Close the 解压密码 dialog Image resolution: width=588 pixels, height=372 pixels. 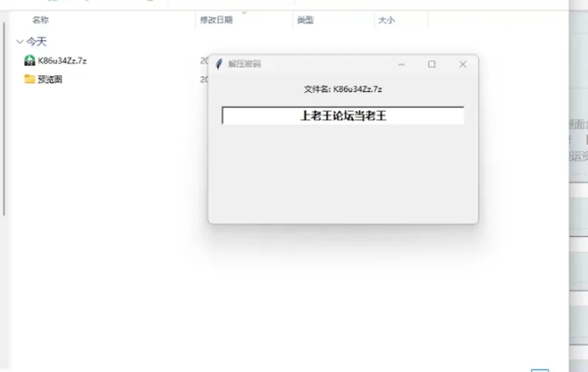(x=463, y=64)
